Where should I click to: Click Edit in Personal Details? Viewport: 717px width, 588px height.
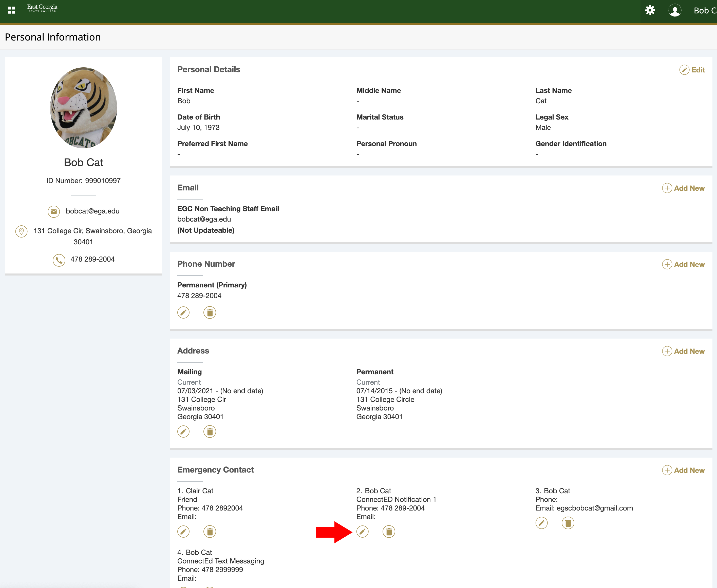click(x=692, y=70)
